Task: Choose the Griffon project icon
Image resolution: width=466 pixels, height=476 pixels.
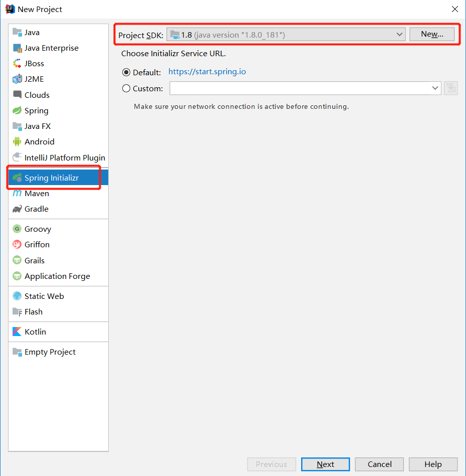Action: point(17,244)
